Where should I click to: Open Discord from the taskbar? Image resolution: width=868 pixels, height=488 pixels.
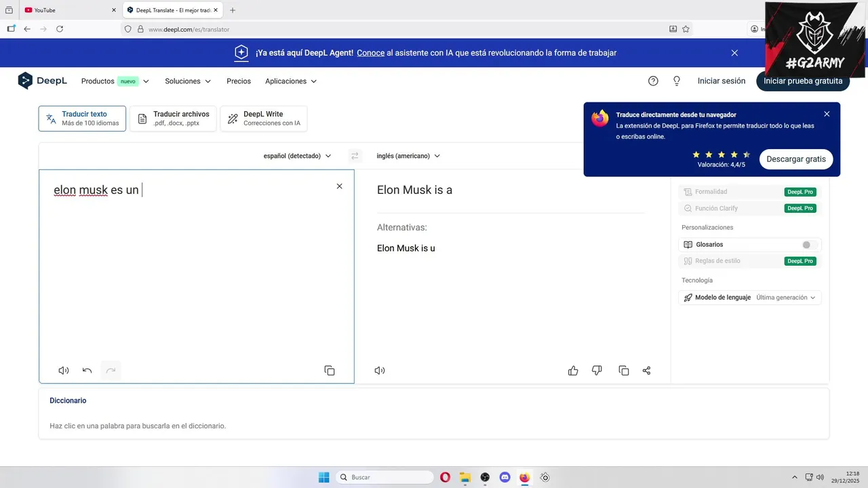505,477
